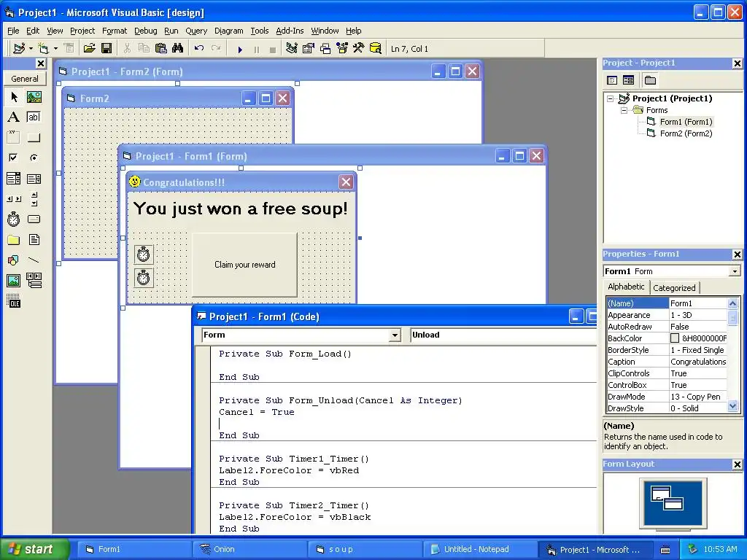The width and height of the screenshot is (747, 560).
Task: Switch to the Alphabetic properties tab
Action: 626,287
